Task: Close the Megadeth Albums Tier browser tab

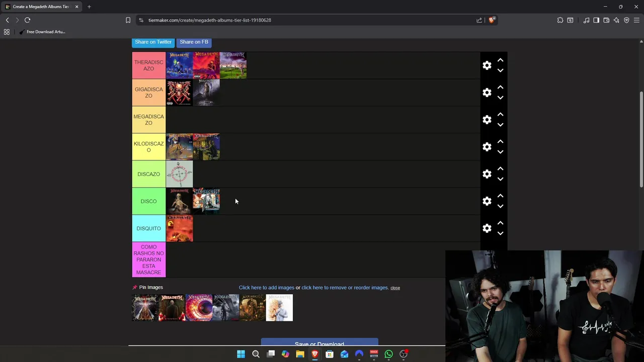Action: [x=76, y=7]
